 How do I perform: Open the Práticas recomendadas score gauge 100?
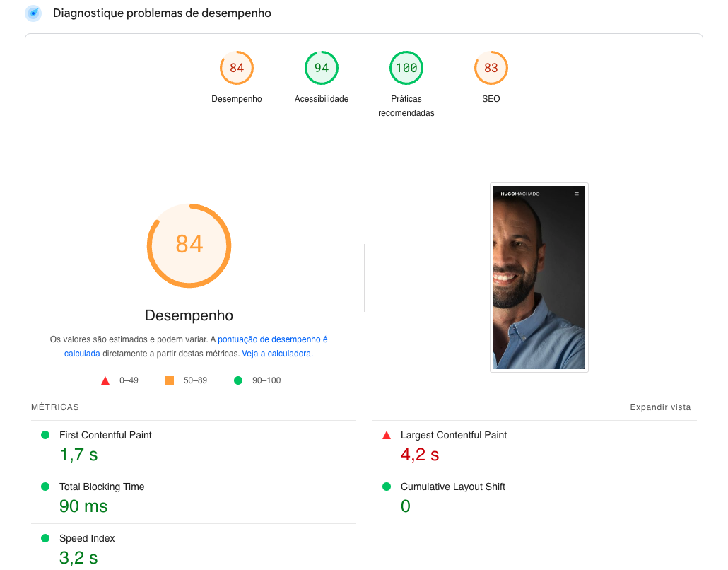pyautogui.click(x=406, y=69)
